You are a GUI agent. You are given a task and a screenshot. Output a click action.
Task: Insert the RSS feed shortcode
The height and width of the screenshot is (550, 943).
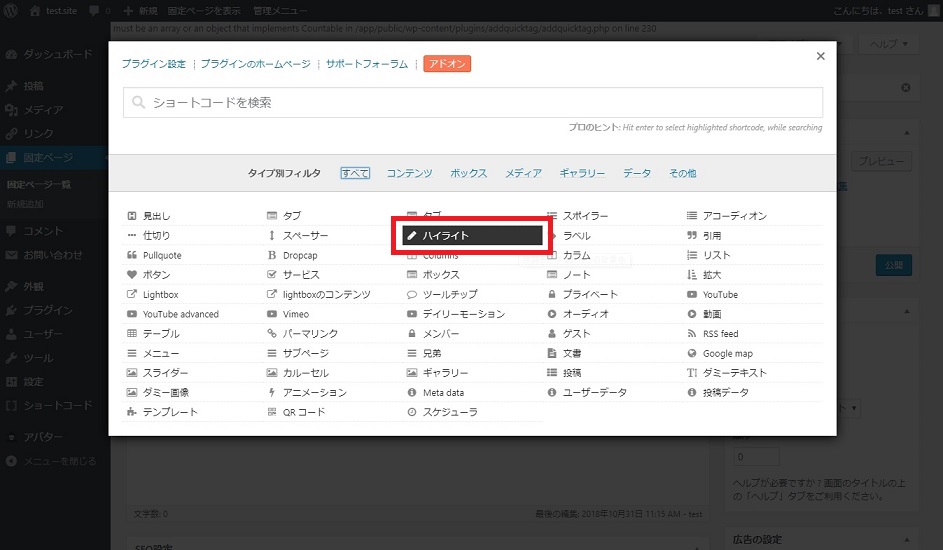pos(720,334)
